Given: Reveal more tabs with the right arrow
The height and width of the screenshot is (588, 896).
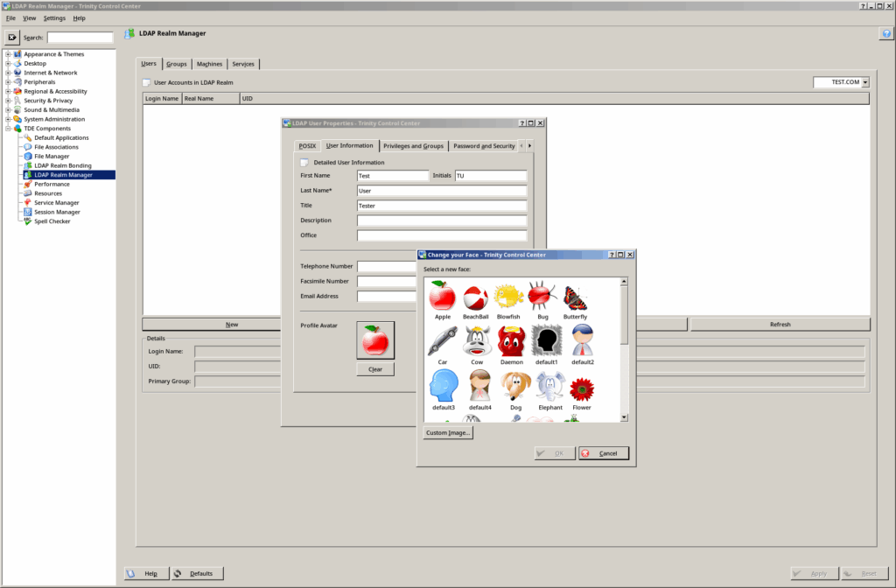Looking at the screenshot, I should coord(530,145).
